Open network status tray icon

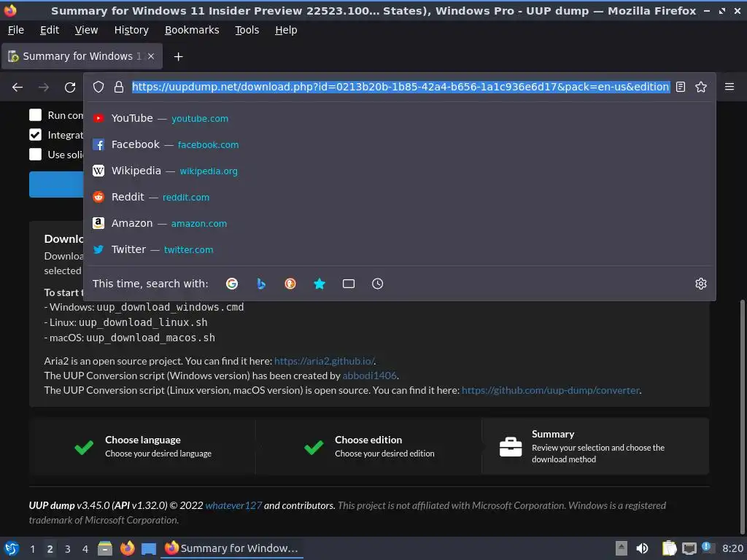[x=689, y=548]
